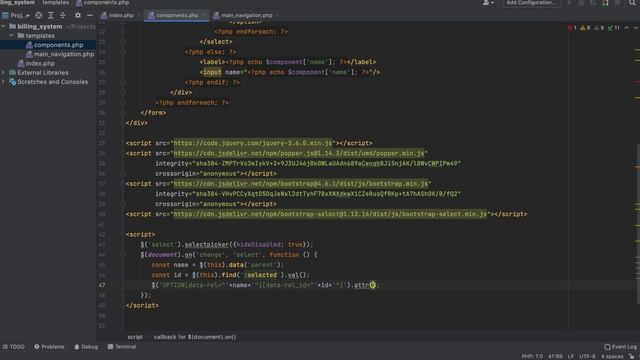Open UTF-8 encoding selector
The height and width of the screenshot is (360, 640).
pos(587,356)
